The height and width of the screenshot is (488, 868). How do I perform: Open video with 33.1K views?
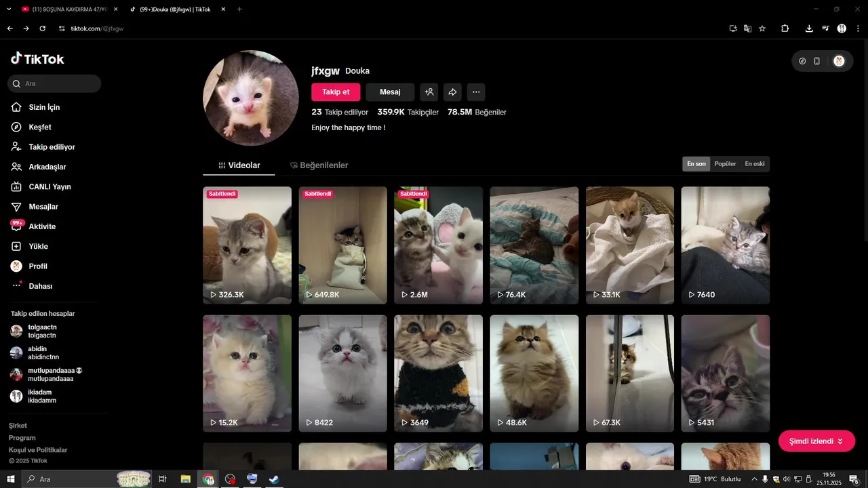tap(630, 245)
